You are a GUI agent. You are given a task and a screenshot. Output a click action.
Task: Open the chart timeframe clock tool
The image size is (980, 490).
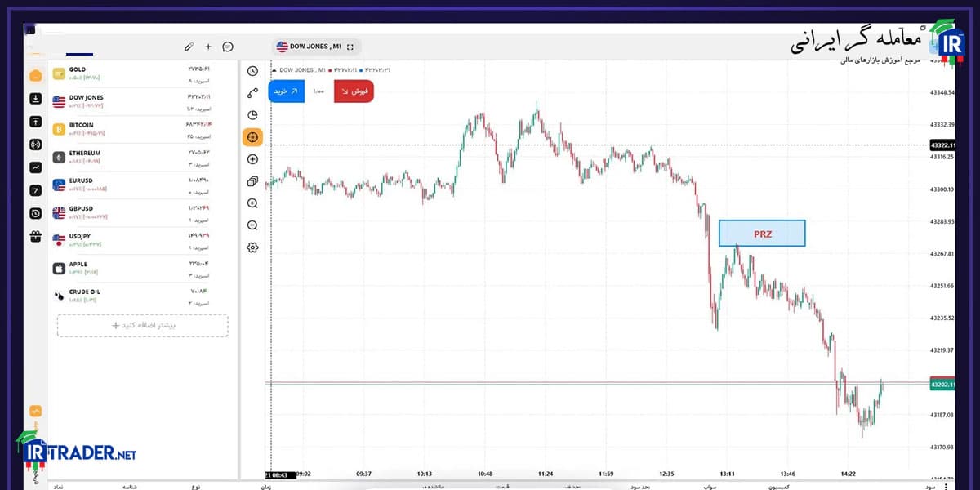[252, 71]
